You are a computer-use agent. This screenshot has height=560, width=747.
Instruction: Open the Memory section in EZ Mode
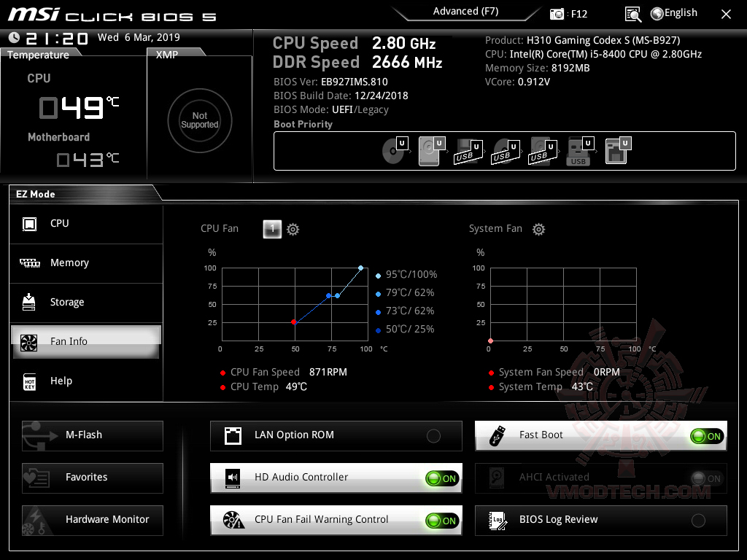(86, 263)
